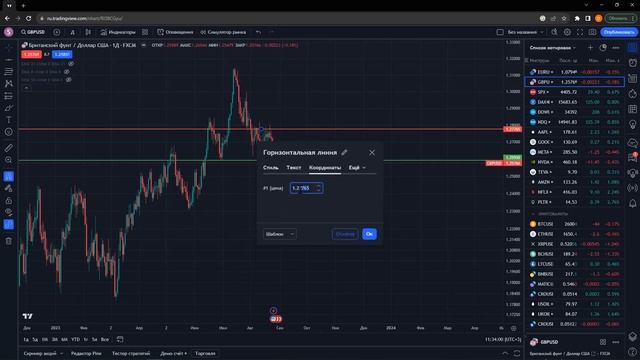The height and width of the screenshot is (360, 640).
Task: Toggle the stay in drawing mode icon
Action: [9, 188]
